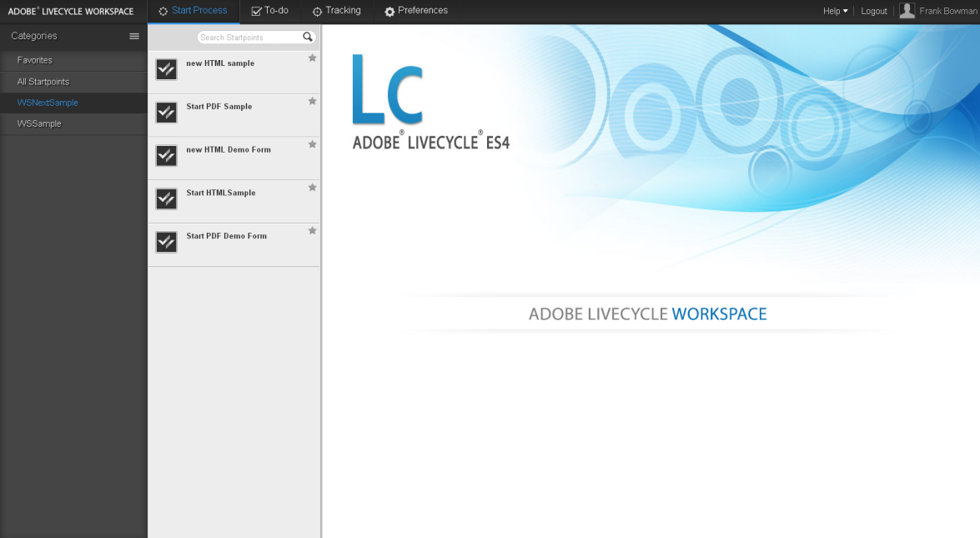Click the Categories hamburger menu icon
Screen dimensions: 980x538
(x=133, y=36)
